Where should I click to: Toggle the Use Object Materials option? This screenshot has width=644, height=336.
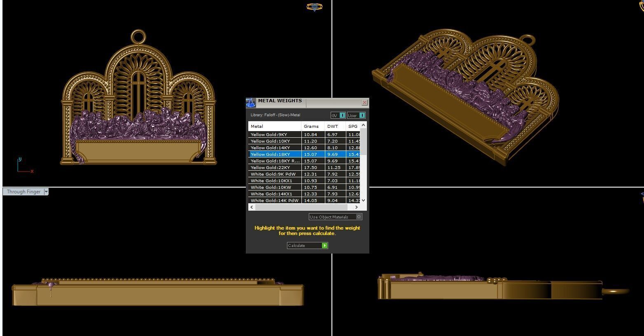point(336,217)
